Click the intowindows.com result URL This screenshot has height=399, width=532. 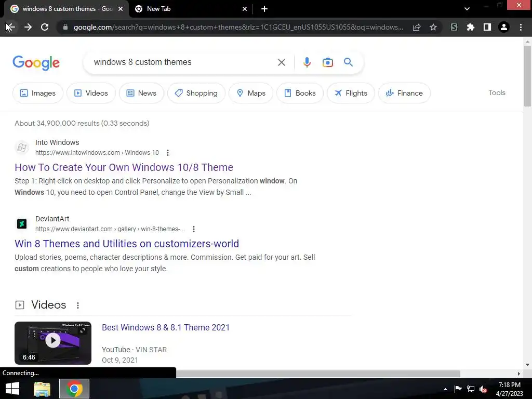[97, 153]
